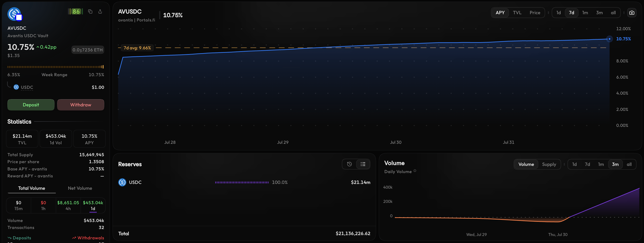
Task: Open the Net Volume tab
Action: tap(80, 188)
